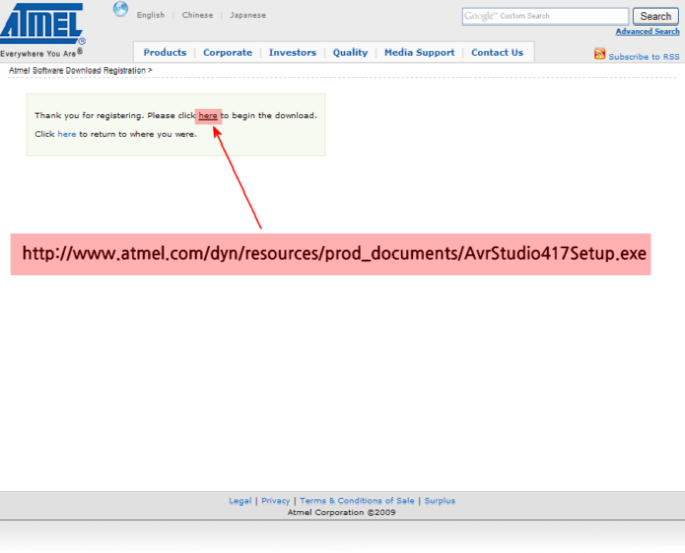Focus the Google Custom Search field

[x=545, y=16]
